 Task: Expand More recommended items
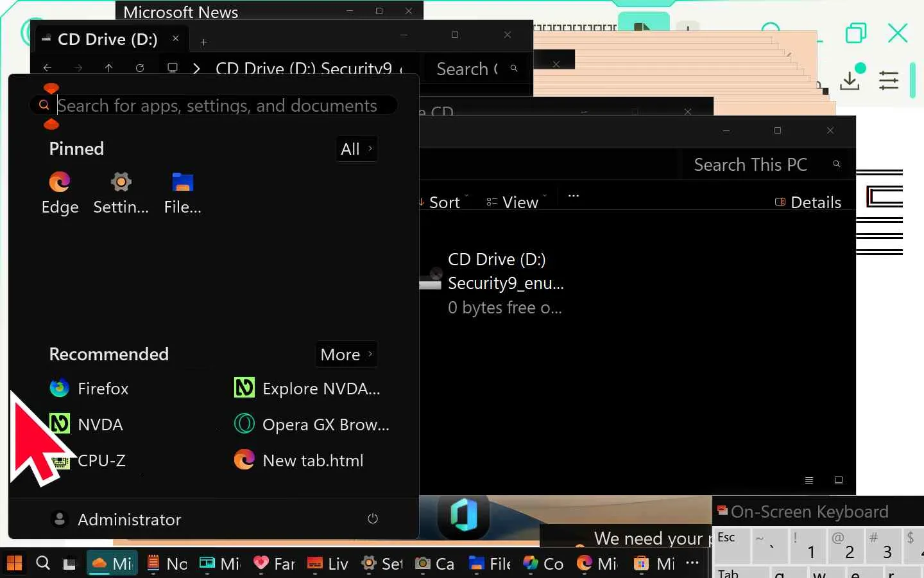coord(346,355)
